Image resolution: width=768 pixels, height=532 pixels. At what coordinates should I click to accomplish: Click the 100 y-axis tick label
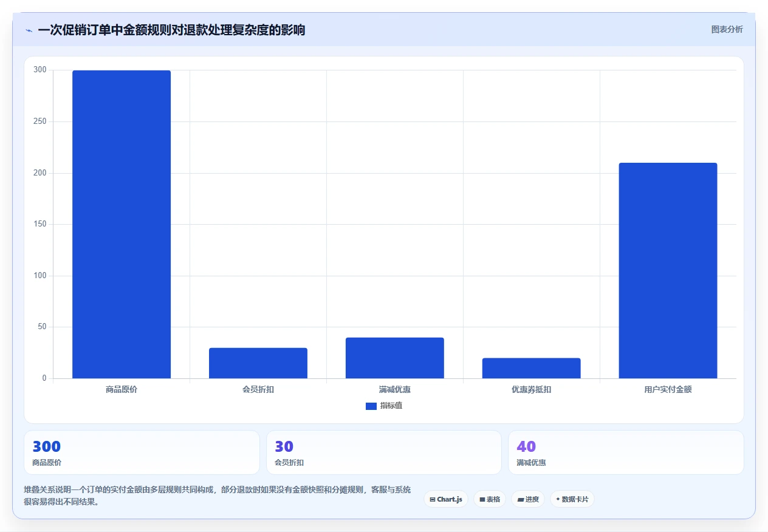(40, 276)
